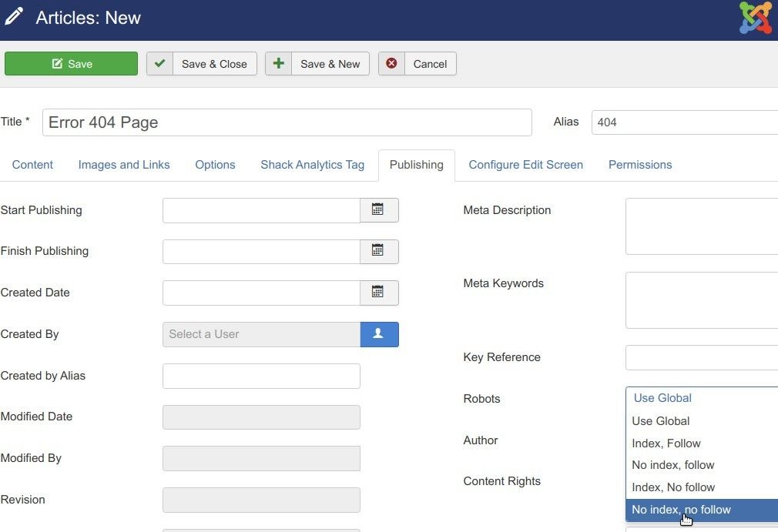Image resolution: width=778 pixels, height=532 pixels.
Task: Select 'No index, no follow' in the Robots list
Action: coord(681,510)
